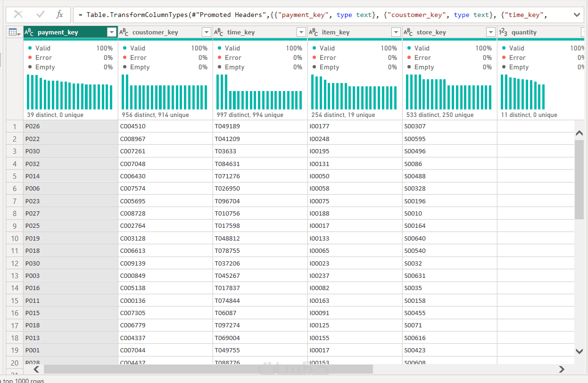Click the cancel (X) formula icon
588x383 pixels.
[18, 15]
